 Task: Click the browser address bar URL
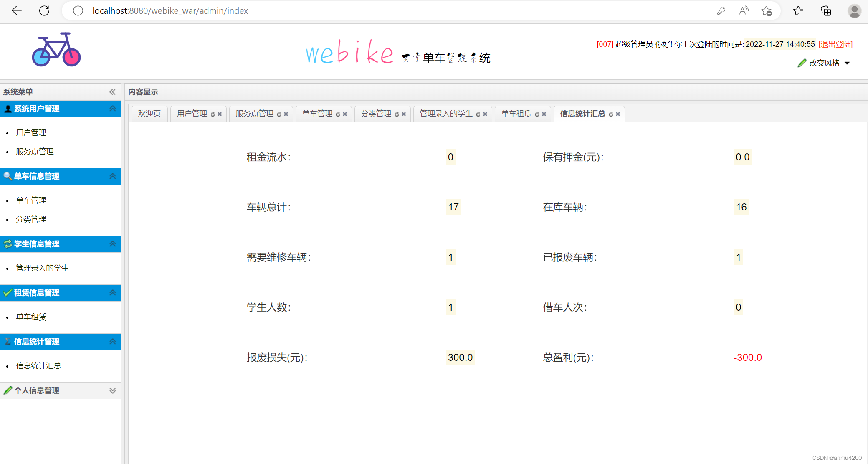(x=170, y=11)
